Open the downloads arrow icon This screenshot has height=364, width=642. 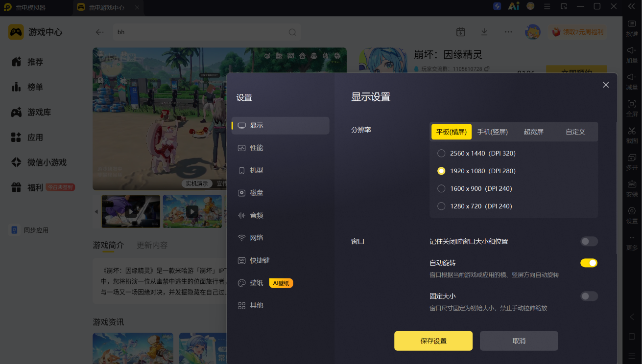[484, 32]
